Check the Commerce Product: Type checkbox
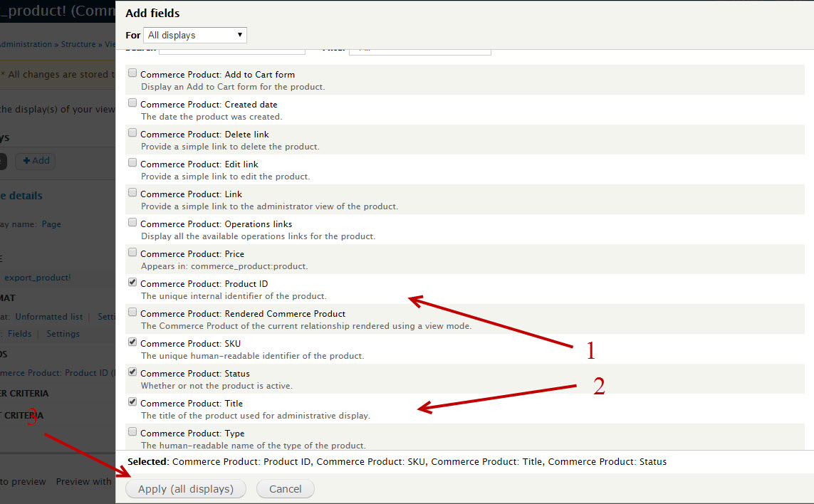 coord(132,432)
